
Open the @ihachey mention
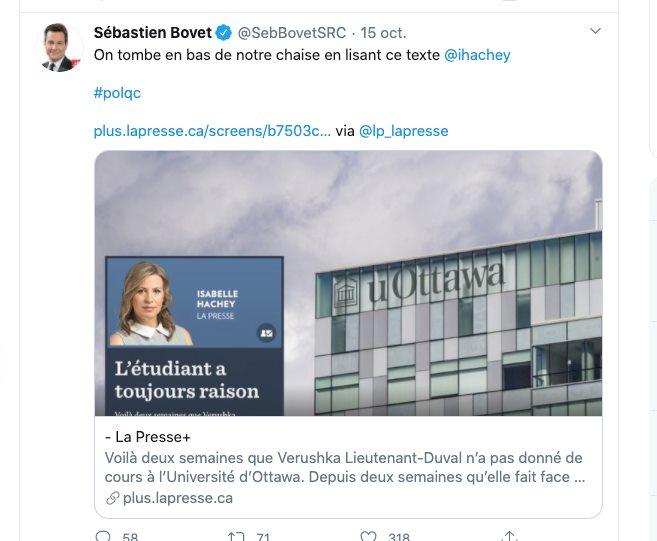(477, 55)
